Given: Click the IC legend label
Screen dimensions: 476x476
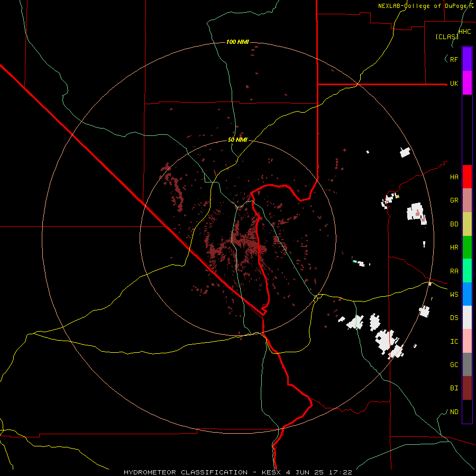Looking at the screenshot, I should [x=454, y=342].
